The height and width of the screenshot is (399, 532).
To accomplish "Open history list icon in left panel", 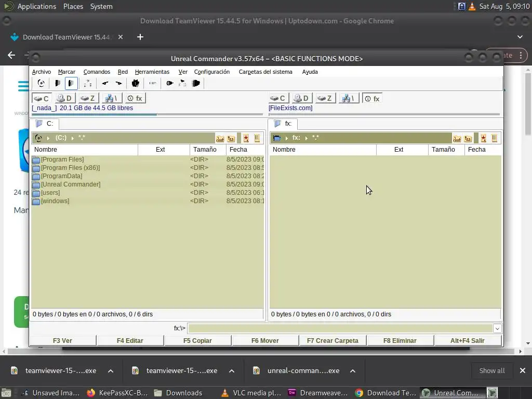I will coord(257,138).
